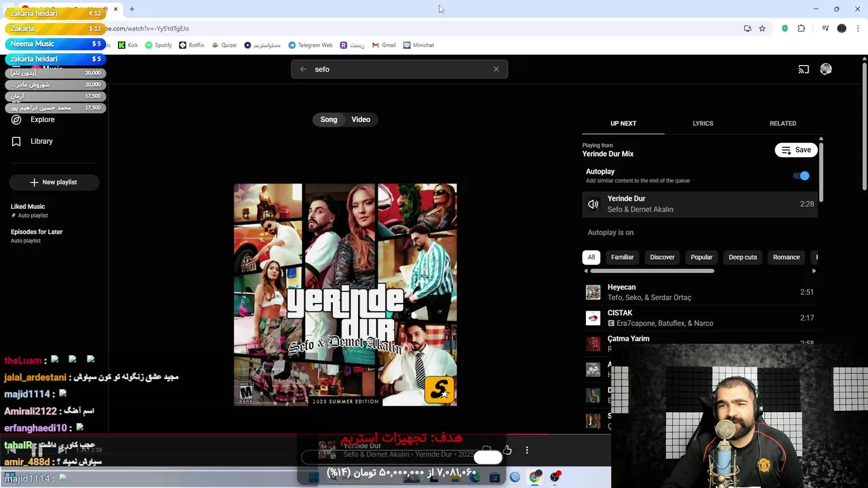Select the All filter chip

(x=591, y=258)
